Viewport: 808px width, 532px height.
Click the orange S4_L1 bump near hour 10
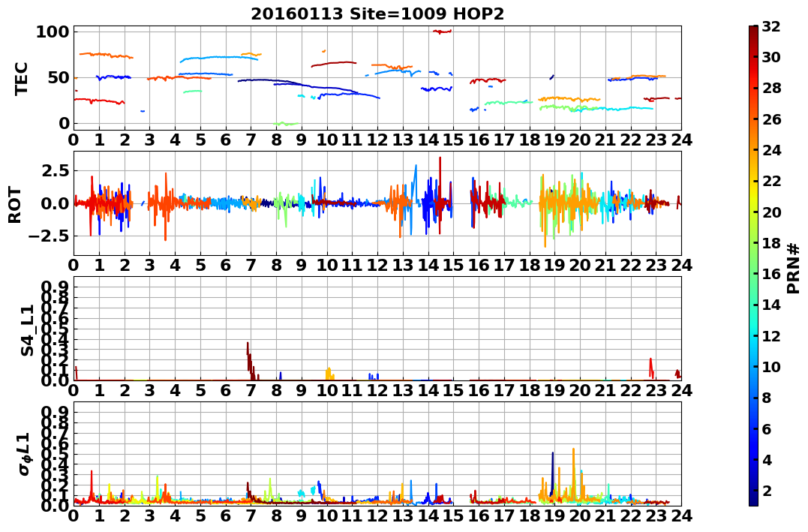coord(329,374)
